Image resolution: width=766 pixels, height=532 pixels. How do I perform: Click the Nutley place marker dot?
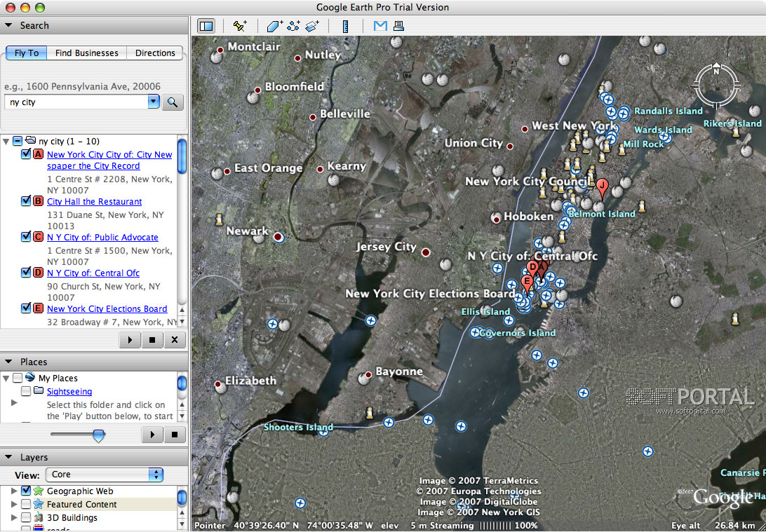297,58
